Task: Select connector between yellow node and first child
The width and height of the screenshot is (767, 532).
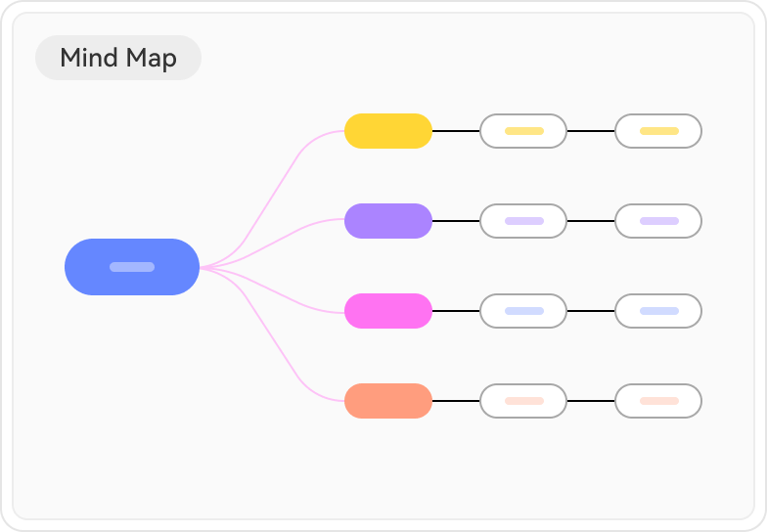Action: [456, 131]
